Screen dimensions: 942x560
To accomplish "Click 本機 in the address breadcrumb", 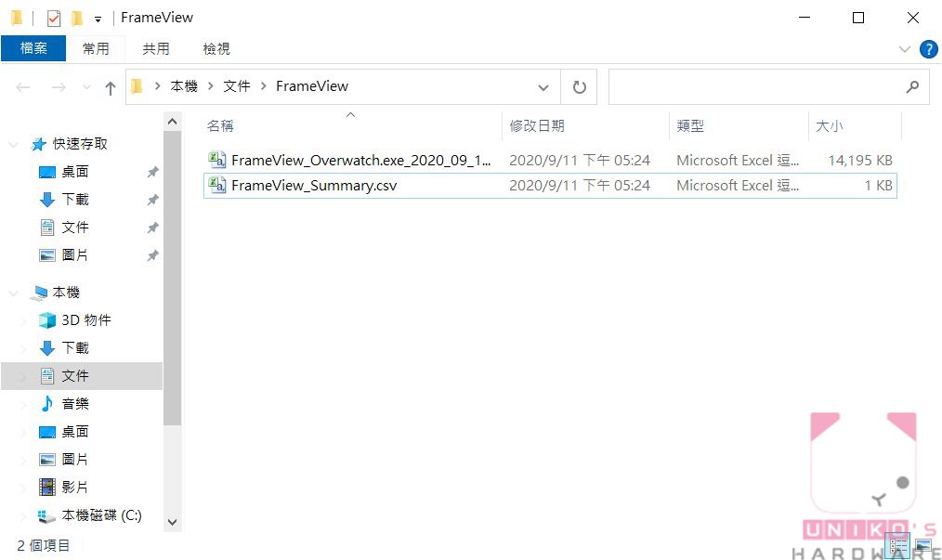I will (x=184, y=86).
